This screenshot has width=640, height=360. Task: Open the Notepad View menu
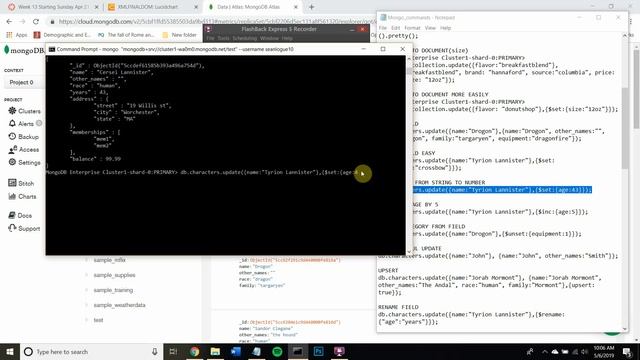click(430, 28)
